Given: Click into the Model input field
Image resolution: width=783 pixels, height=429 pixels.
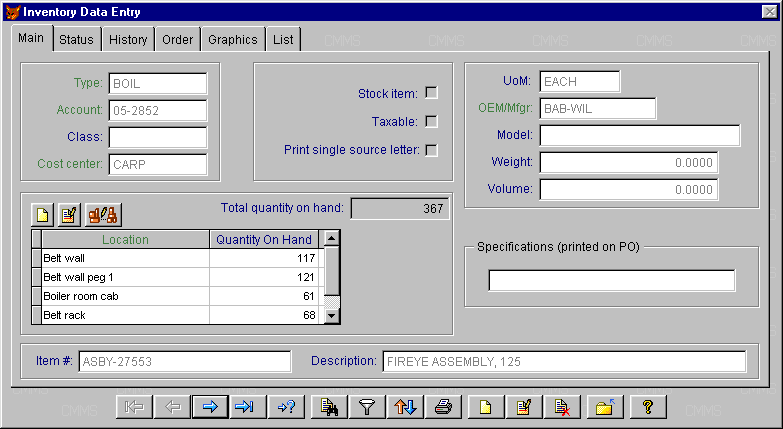Looking at the screenshot, I should click(x=640, y=135).
